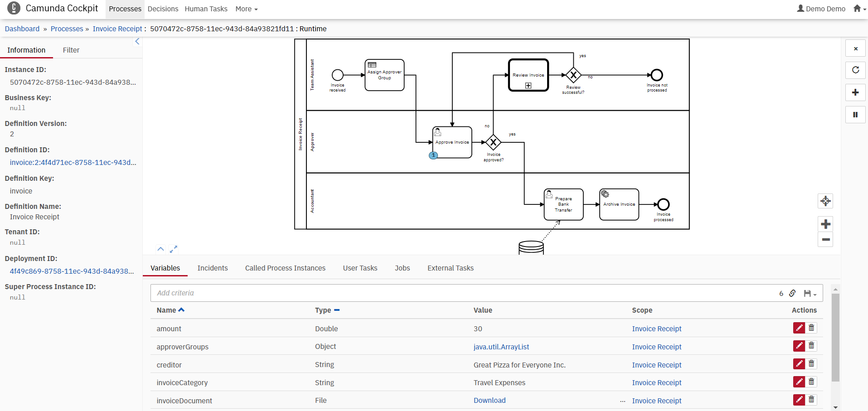The height and width of the screenshot is (411, 868).
Task: Switch to the Incidents tab
Action: pyautogui.click(x=212, y=268)
